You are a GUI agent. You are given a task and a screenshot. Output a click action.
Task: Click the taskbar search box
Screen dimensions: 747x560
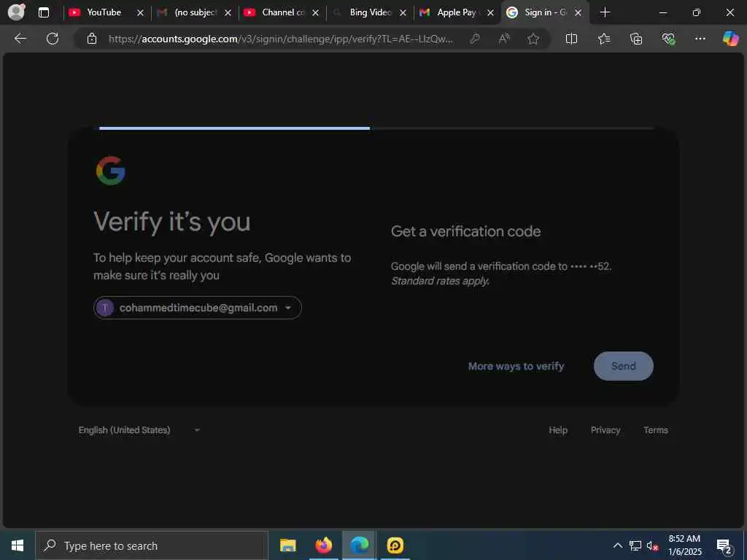point(152,545)
